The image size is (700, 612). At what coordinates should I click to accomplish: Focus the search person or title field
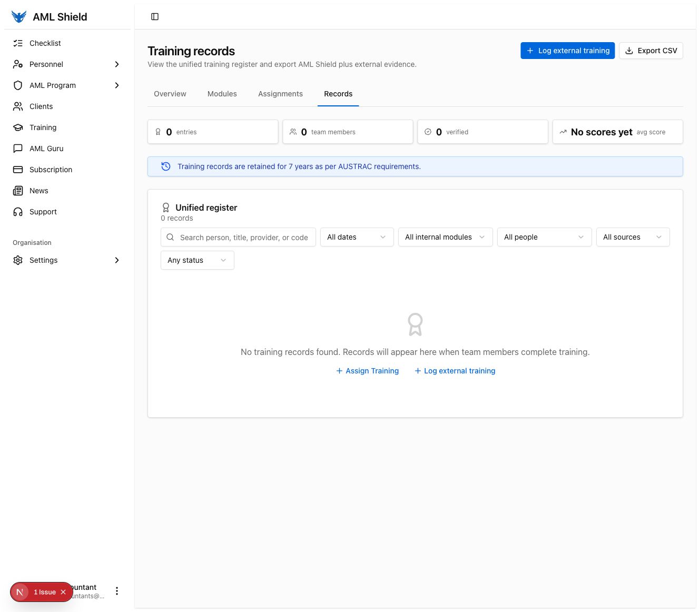click(x=238, y=237)
